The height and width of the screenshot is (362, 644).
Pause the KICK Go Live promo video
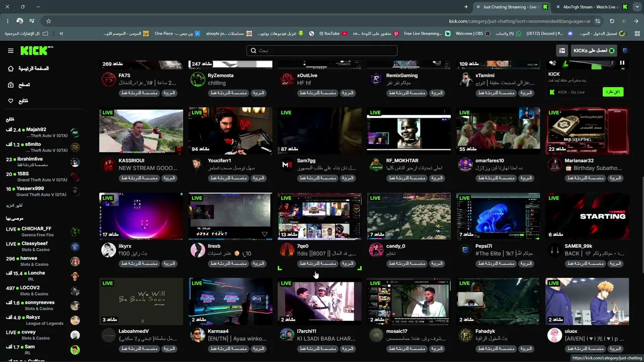click(622, 63)
